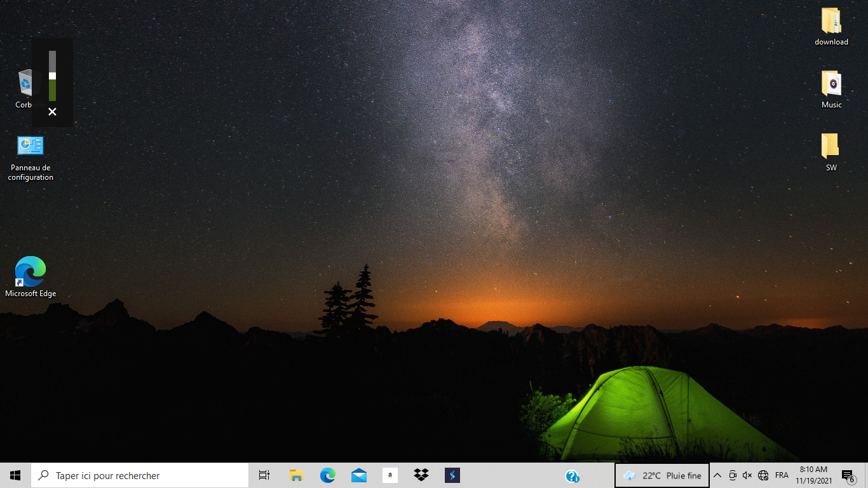
Task: Click the Microsoft Edge taskbar icon
Action: pyautogui.click(x=327, y=475)
